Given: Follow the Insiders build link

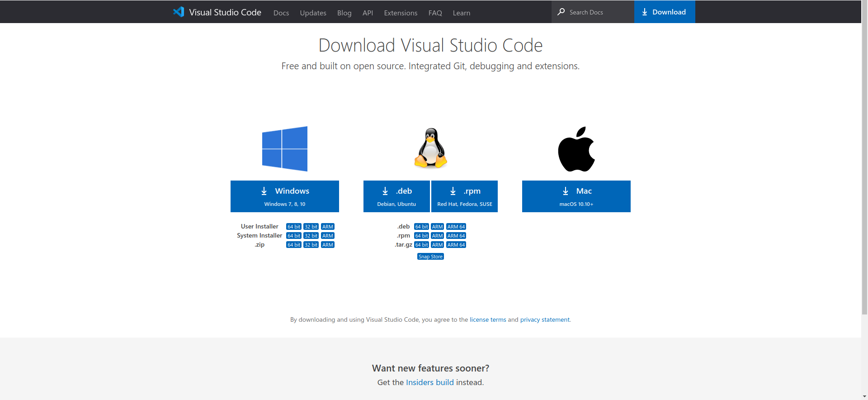Looking at the screenshot, I should point(429,382).
